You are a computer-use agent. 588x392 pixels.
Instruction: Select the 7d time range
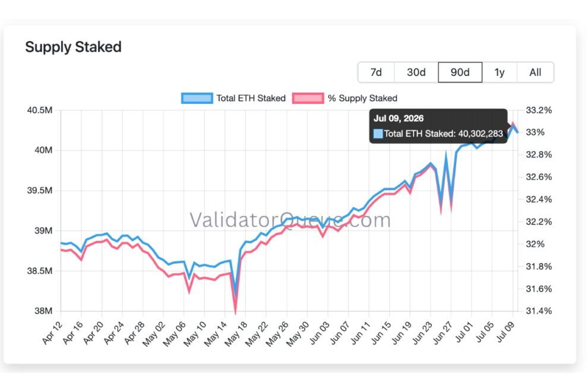pyautogui.click(x=376, y=72)
